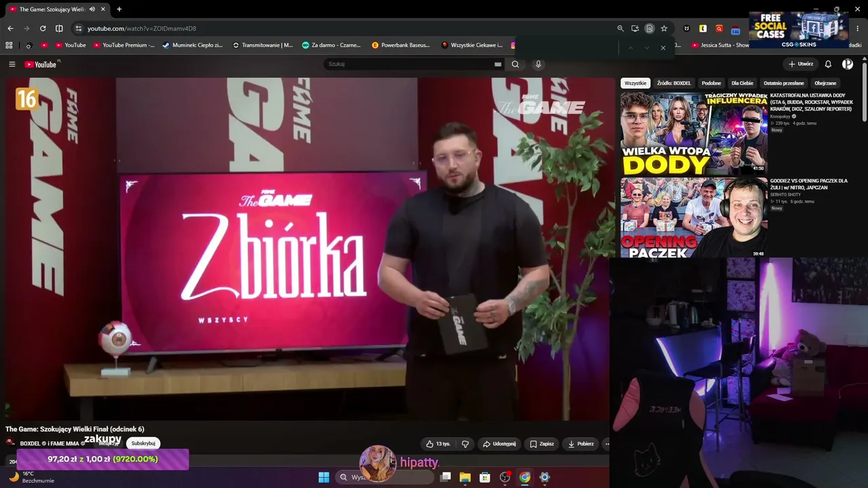
Task: Open Microsoft Store from the taskbar
Action: pyautogui.click(x=485, y=477)
